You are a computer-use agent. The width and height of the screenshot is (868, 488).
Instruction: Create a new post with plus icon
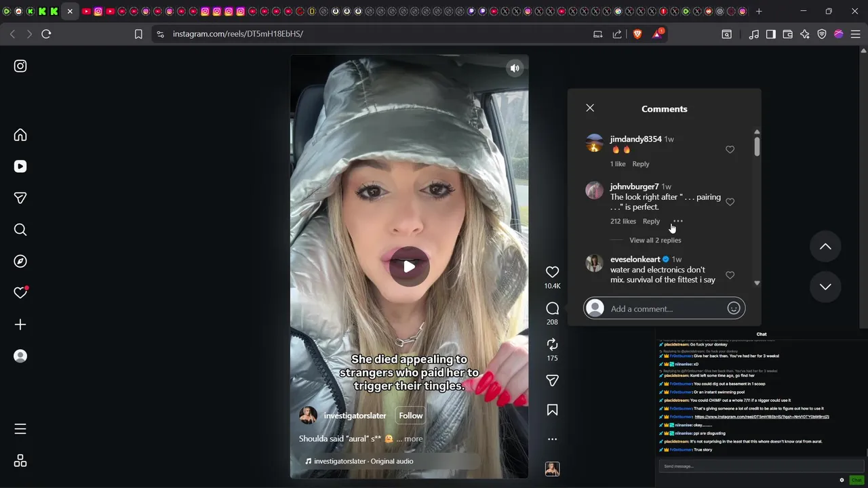point(20,325)
